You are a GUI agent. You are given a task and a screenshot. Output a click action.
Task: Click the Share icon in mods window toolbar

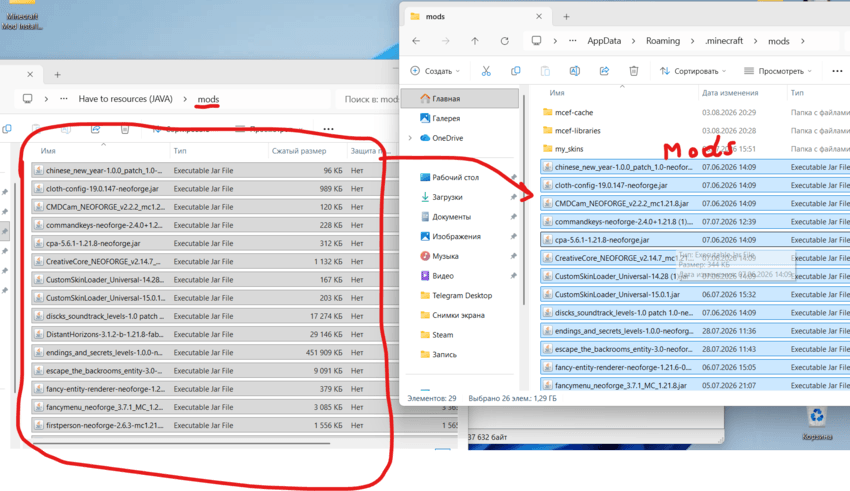pyautogui.click(x=604, y=71)
